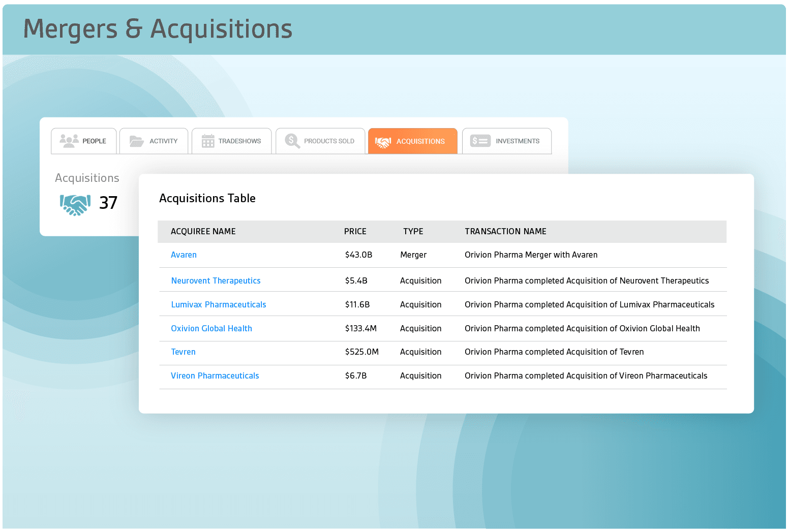Click the Vireon Pharmaceuticals link
788x532 pixels.
pos(215,376)
